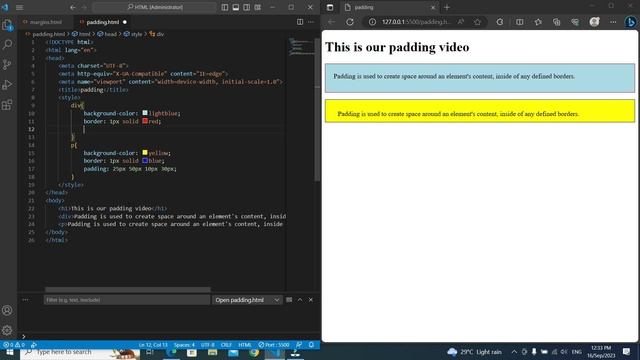Click Spaces: 4 indentation status item

[184, 345]
